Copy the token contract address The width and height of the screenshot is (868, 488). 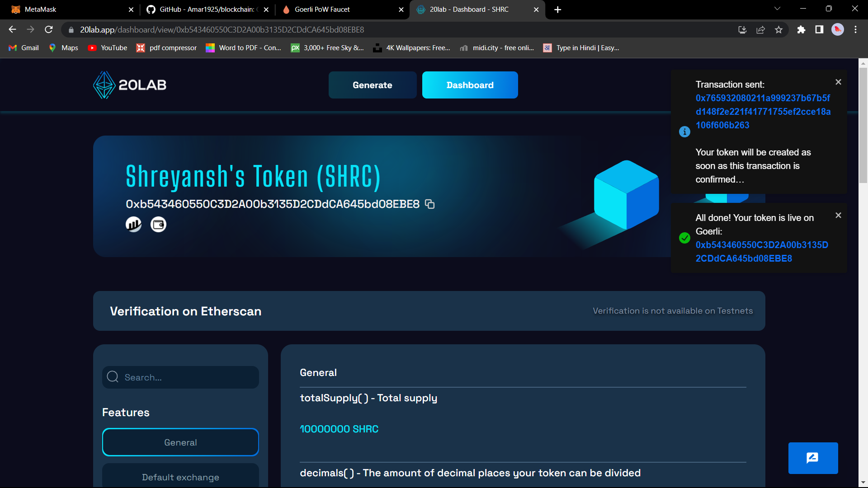pyautogui.click(x=429, y=204)
